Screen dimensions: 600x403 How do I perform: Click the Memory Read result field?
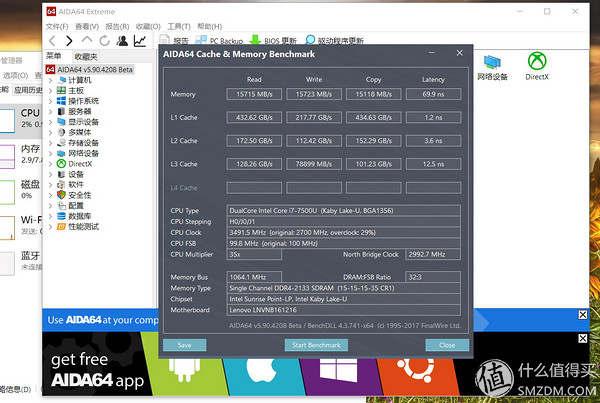pos(253,94)
